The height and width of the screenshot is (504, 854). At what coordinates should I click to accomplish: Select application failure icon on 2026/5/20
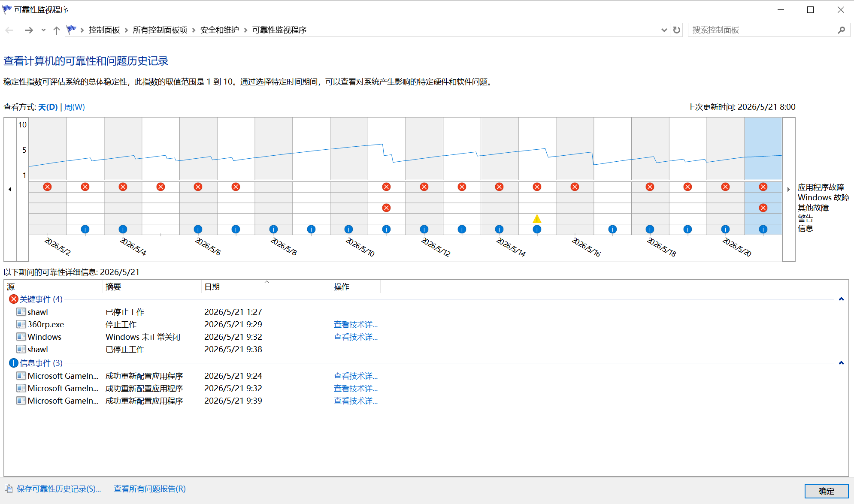(x=725, y=187)
